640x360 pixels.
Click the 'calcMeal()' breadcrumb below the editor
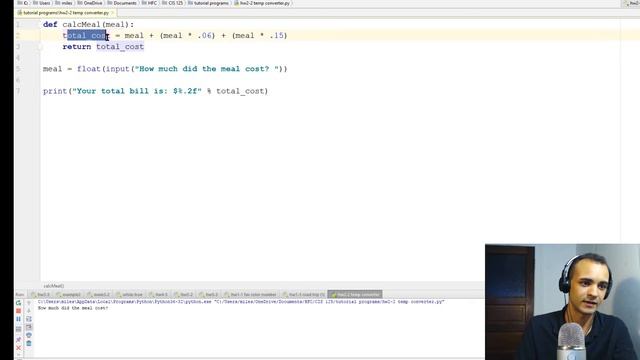(x=54, y=286)
